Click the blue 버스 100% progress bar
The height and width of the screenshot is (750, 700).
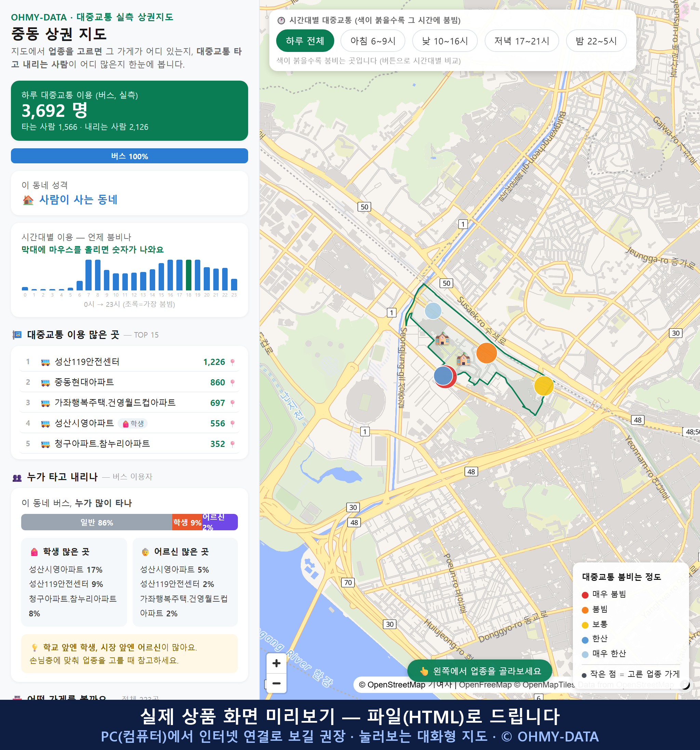click(x=130, y=156)
